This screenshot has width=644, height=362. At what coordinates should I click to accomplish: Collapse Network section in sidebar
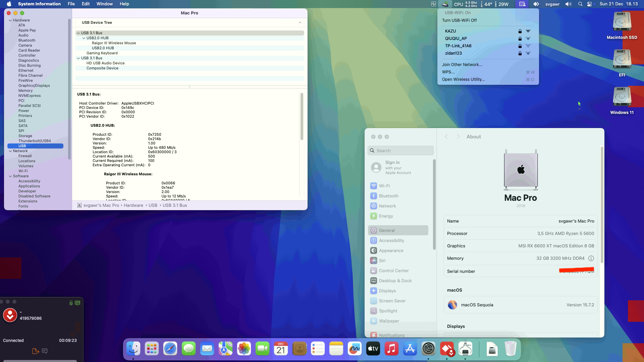(x=10, y=151)
